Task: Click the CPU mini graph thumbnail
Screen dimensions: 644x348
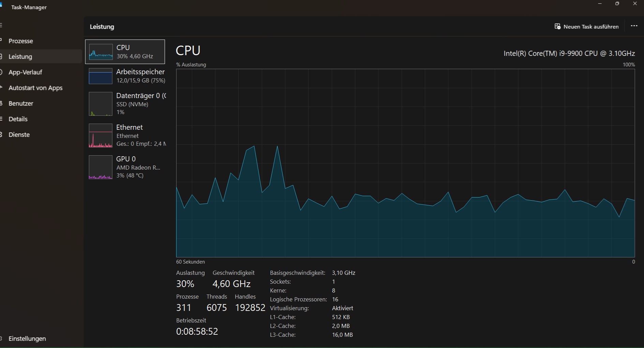Action: click(101, 52)
